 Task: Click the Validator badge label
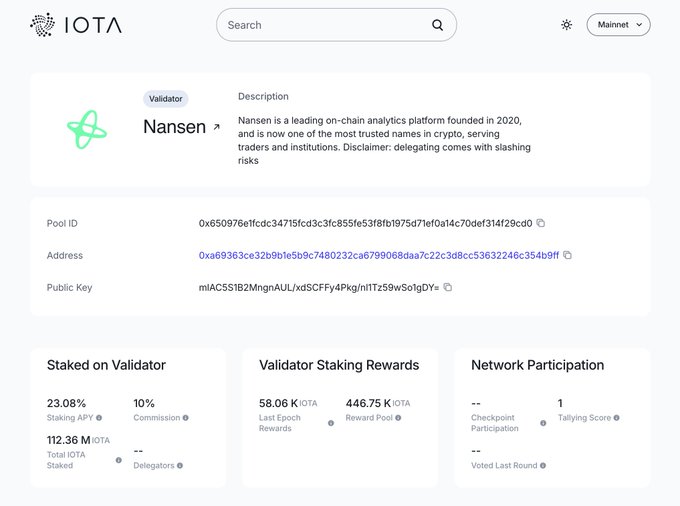click(x=165, y=99)
